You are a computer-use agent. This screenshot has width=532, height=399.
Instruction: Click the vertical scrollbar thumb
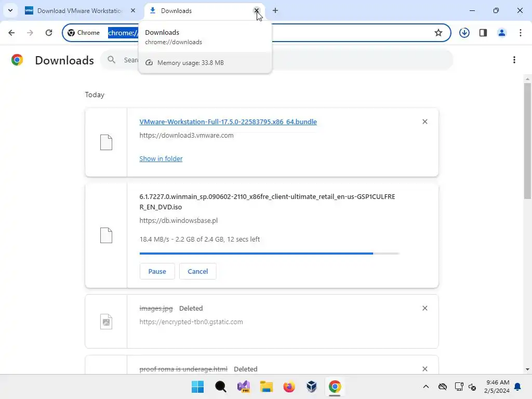pos(527,141)
